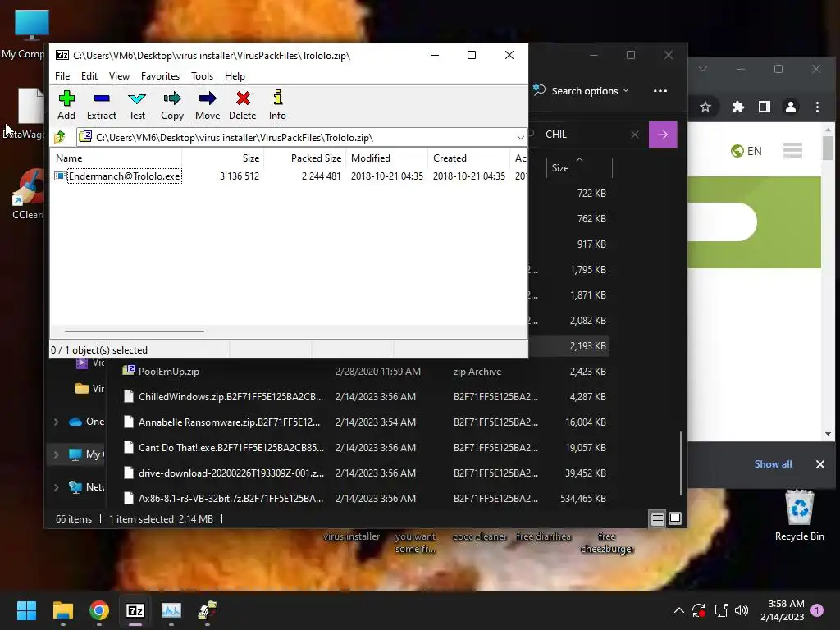The image size is (840, 630).
Task: Expand the OneDrive tree node
Action: [x=57, y=422]
